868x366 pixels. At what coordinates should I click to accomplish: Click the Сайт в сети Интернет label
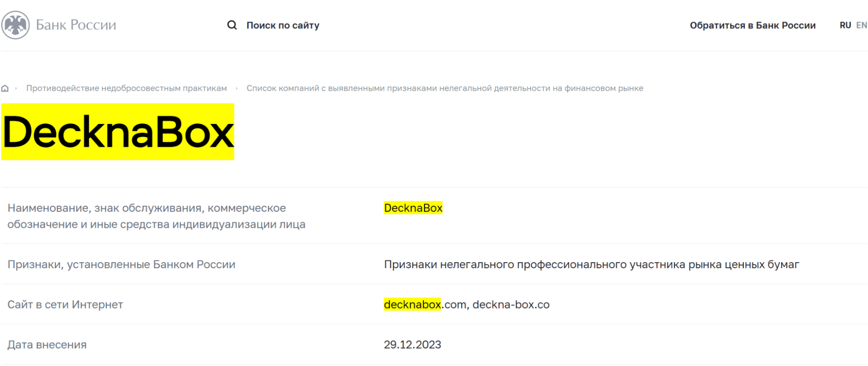[x=65, y=305]
